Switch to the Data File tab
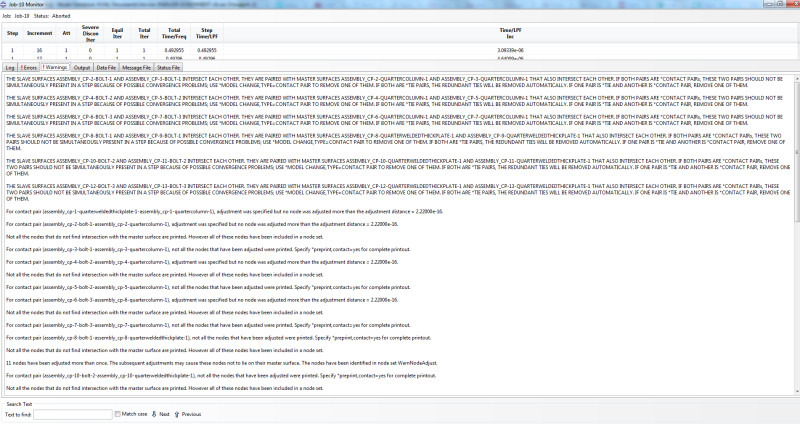 coord(106,67)
